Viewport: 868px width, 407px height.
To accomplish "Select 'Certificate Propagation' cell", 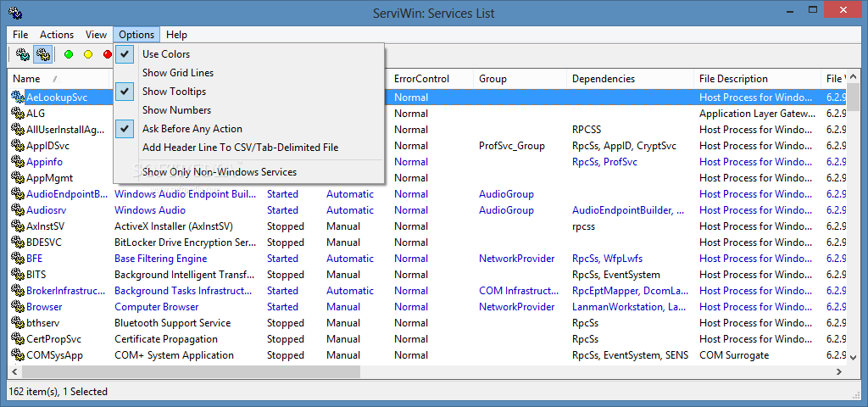I will click(165, 338).
